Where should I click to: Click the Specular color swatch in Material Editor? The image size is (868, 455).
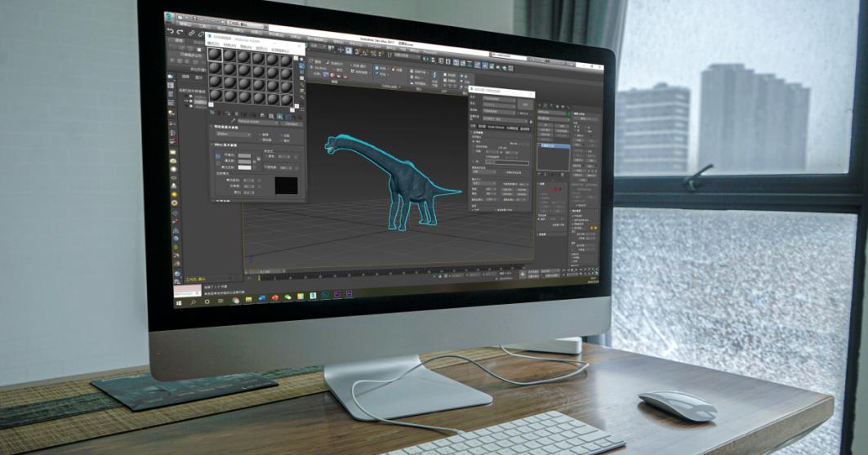(x=245, y=167)
